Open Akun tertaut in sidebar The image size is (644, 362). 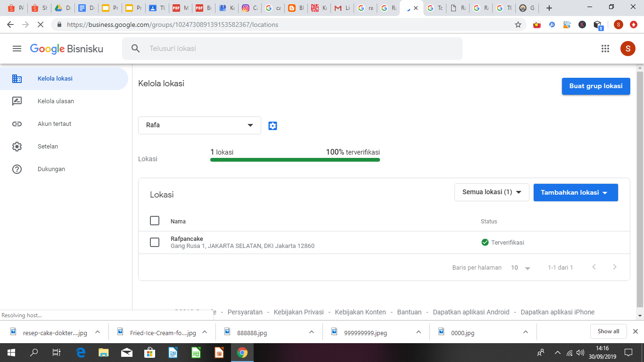tap(64, 124)
